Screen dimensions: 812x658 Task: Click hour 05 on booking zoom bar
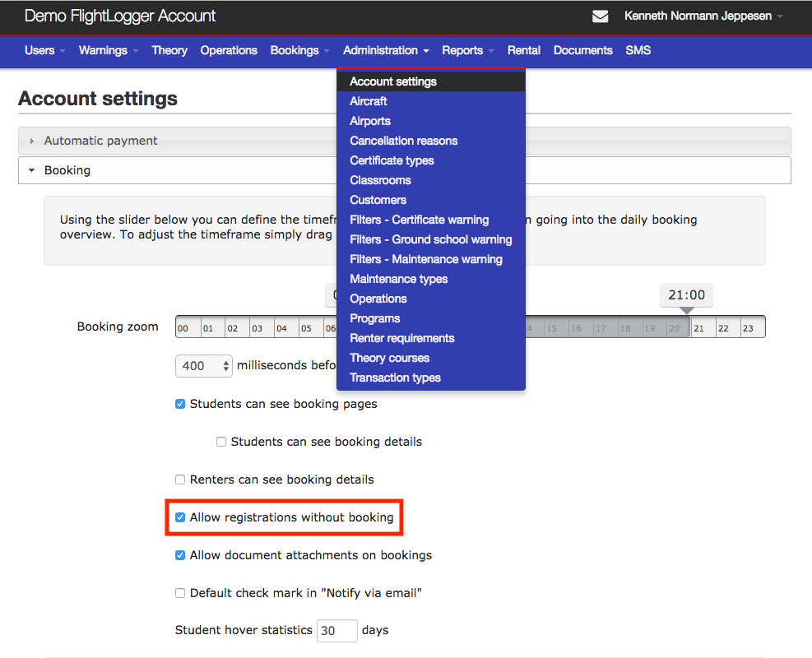point(311,327)
